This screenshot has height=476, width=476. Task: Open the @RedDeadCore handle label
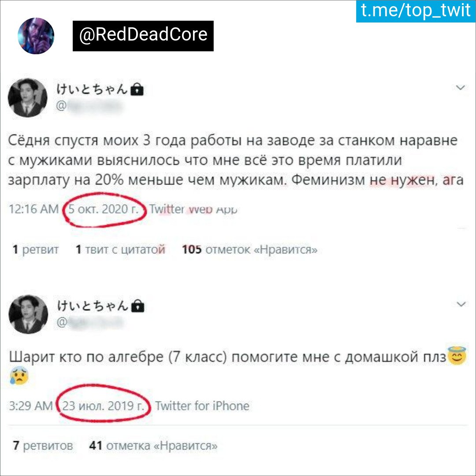(143, 36)
